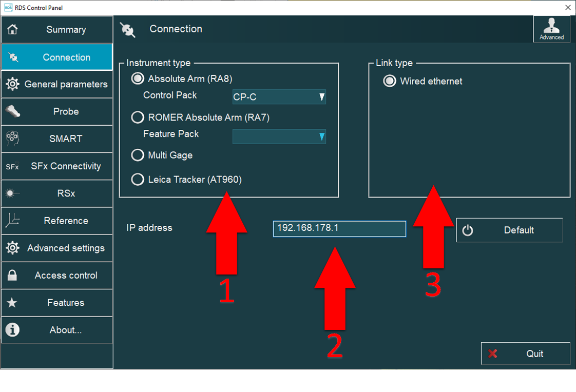Expand the Feature Pack dropdown
This screenshot has height=392, width=576.
tap(279, 136)
